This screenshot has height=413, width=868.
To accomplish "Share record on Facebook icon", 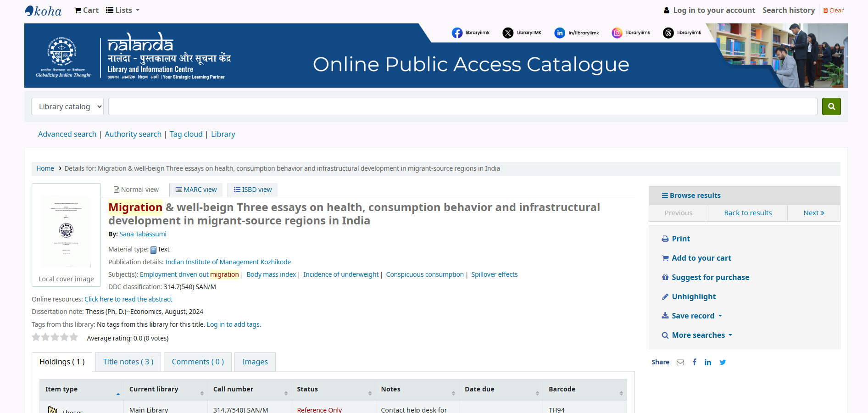I will (695, 363).
